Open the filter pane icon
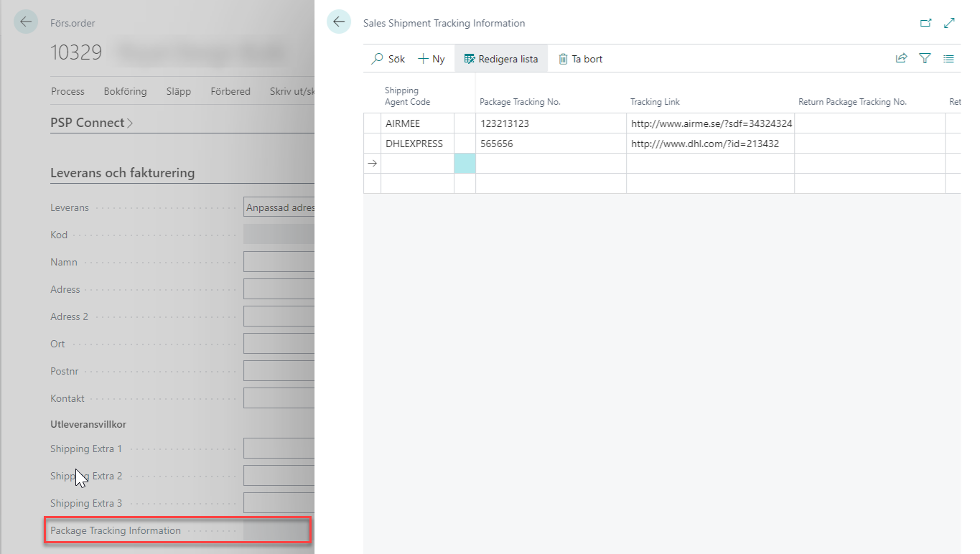The image size is (980, 554). tap(925, 59)
